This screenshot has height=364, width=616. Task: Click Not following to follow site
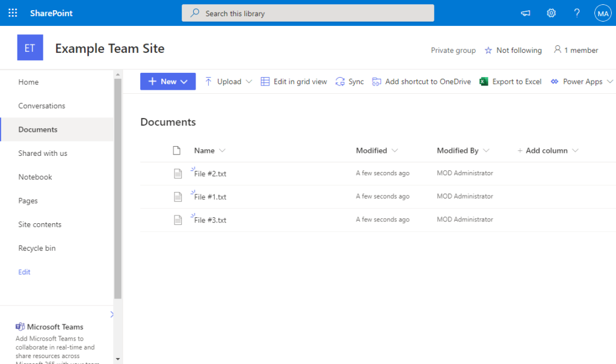pyautogui.click(x=519, y=51)
